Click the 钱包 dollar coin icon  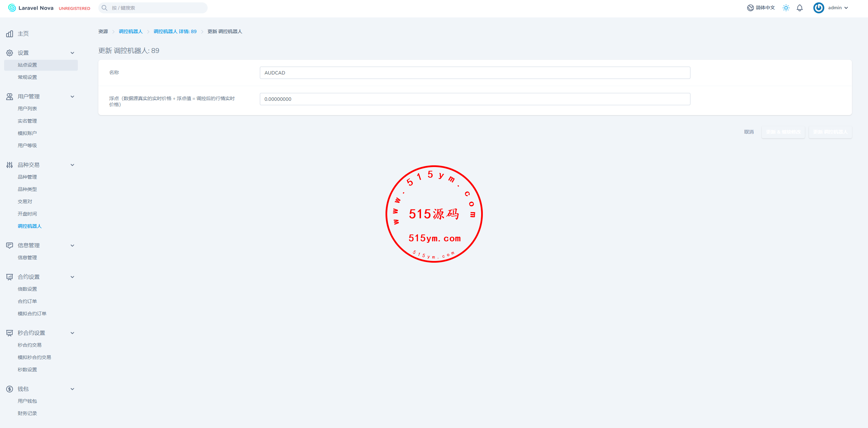click(10, 389)
